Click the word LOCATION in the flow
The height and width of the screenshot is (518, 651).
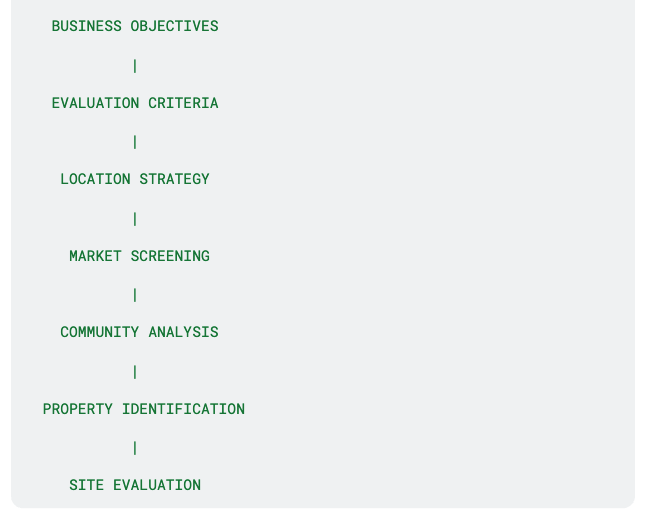pos(95,179)
